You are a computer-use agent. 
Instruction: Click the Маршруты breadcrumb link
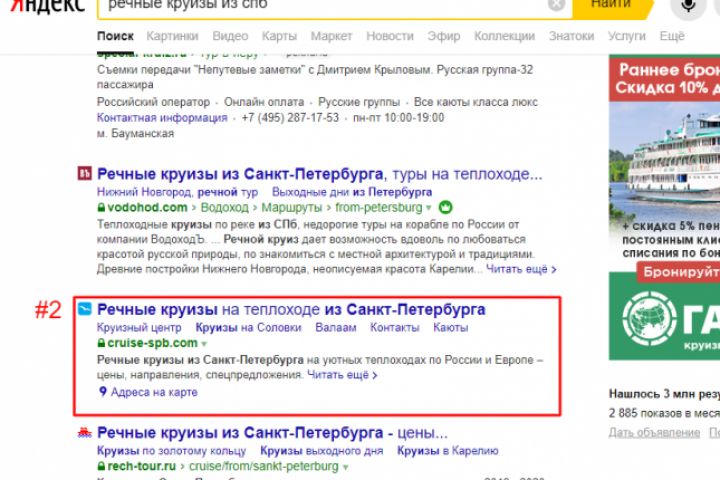click(292, 208)
